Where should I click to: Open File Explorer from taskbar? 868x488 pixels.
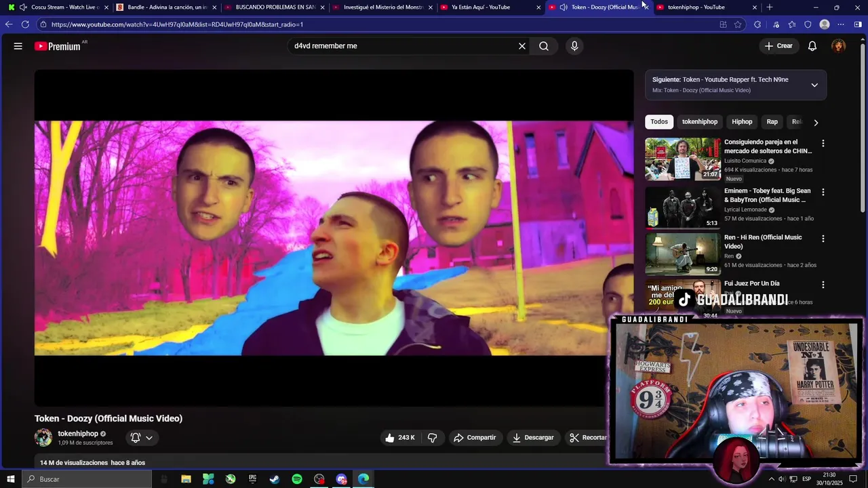pyautogui.click(x=186, y=479)
